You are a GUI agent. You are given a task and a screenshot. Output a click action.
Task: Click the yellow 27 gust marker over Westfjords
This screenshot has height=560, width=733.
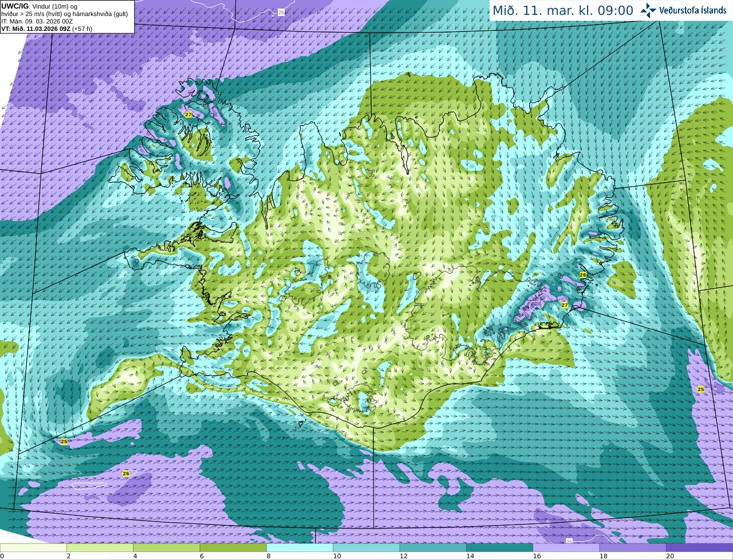pyautogui.click(x=188, y=115)
